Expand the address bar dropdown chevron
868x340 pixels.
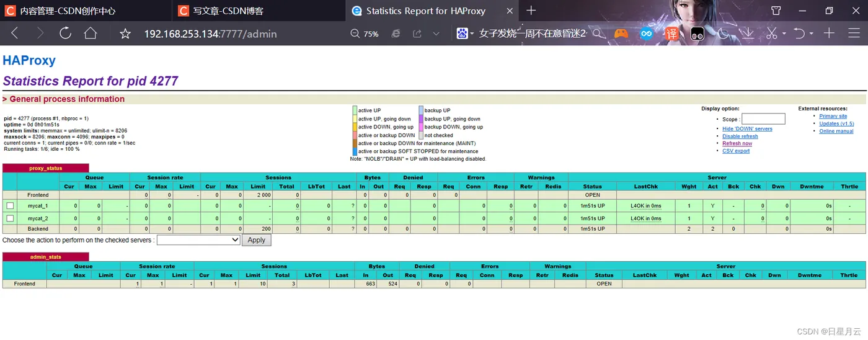[x=436, y=34]
